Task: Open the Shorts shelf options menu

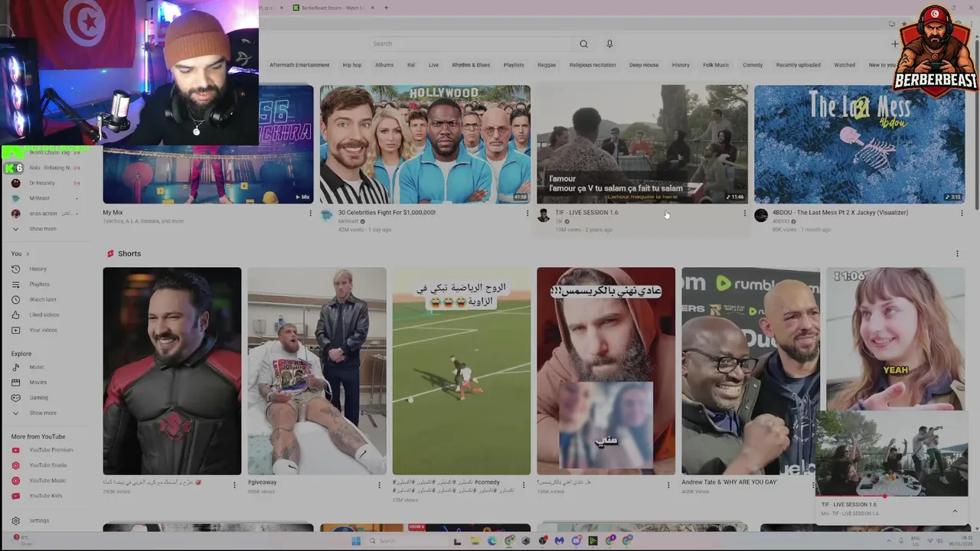Action: [957, 253]
